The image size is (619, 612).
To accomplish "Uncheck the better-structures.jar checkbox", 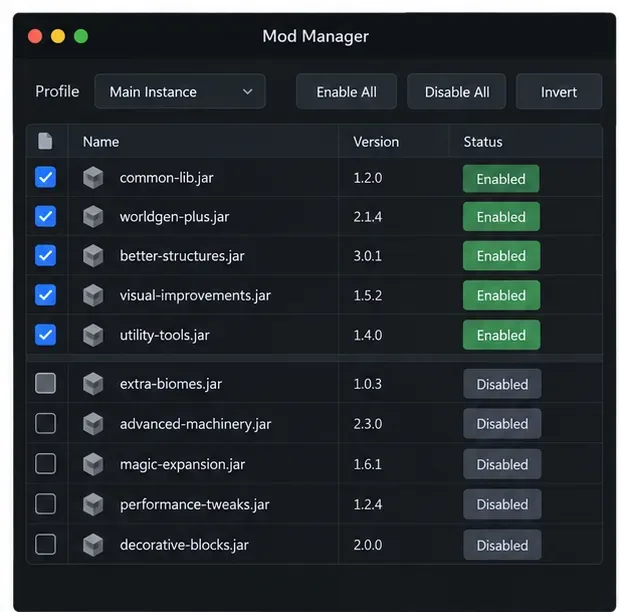I will (45, 255).
